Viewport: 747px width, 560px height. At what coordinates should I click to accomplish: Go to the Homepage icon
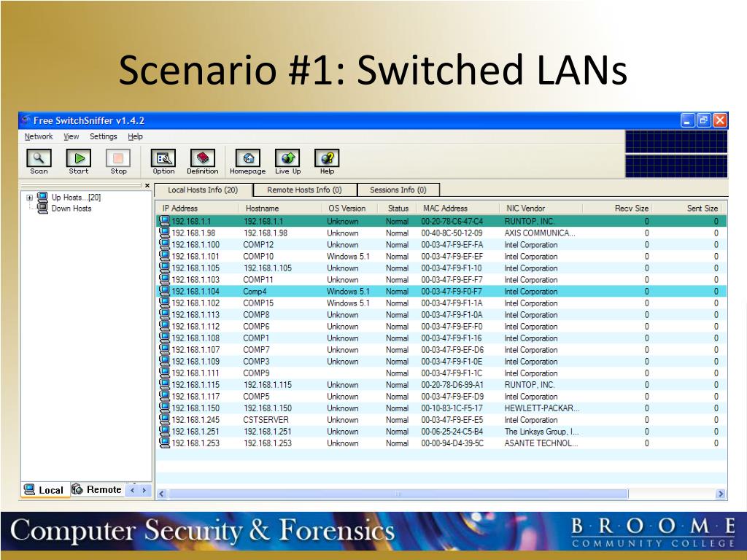coord(248,158)
